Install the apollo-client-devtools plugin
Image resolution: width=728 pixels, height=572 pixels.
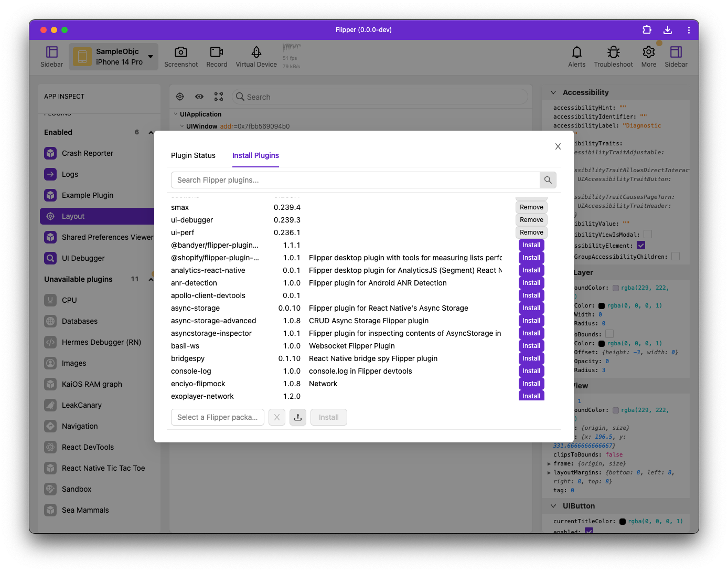[531, 295]
